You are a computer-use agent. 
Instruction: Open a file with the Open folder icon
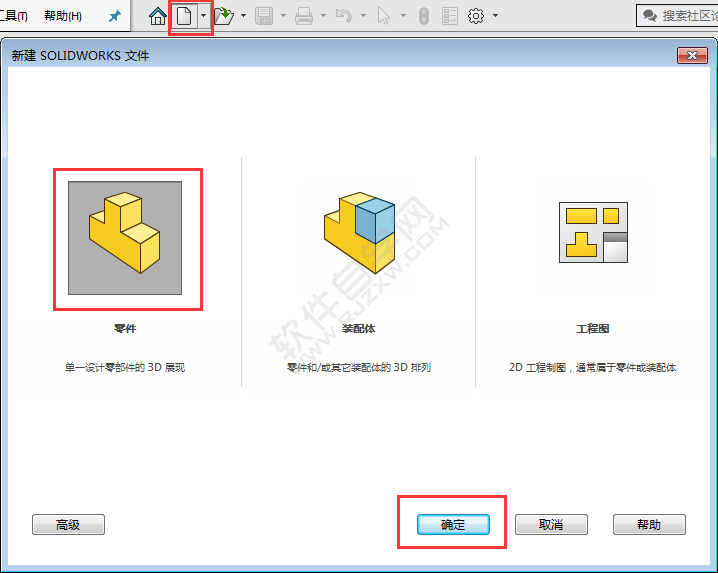(224, 16)
